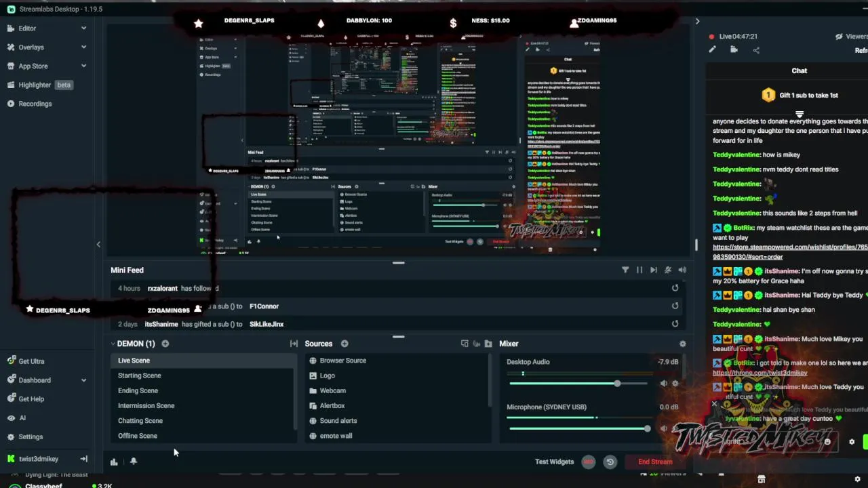868x488 pixels.
Task: Replay the rxzalorant follow alert
Action: coord(675,288)
